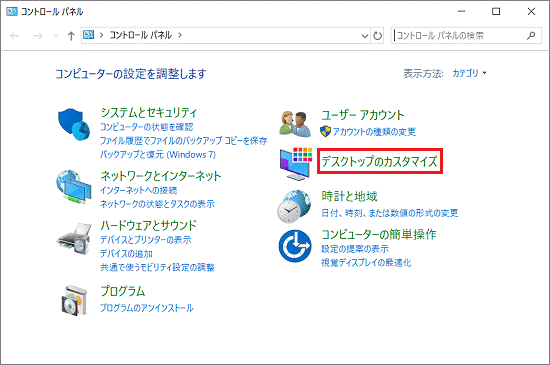The image size is (550, 365).
Task: Open デバイスとプリンターの表示 link
Action: click(146, 240)
